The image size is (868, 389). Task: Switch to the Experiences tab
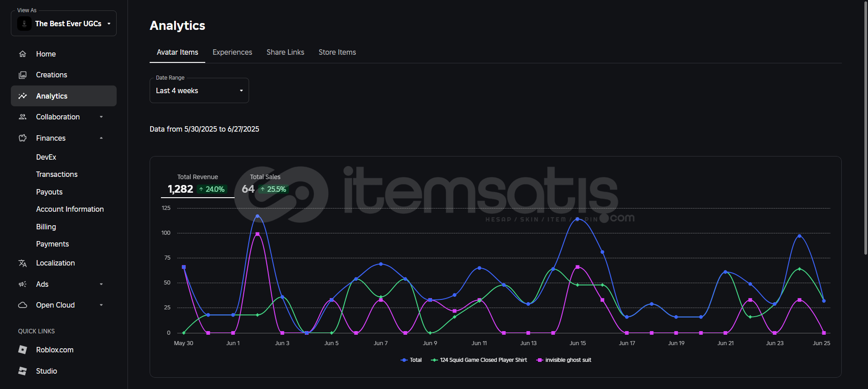pos(232,52)
